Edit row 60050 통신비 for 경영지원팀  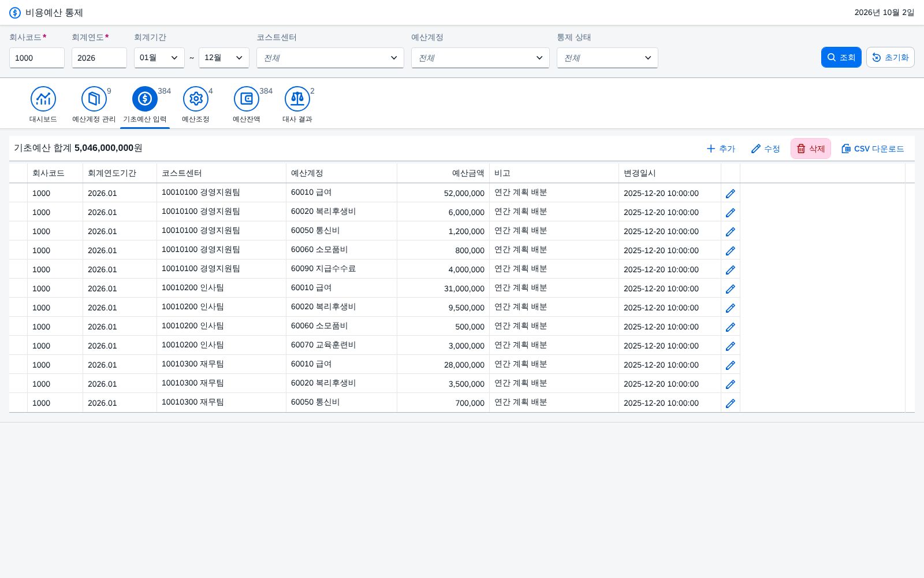point(731,232)
